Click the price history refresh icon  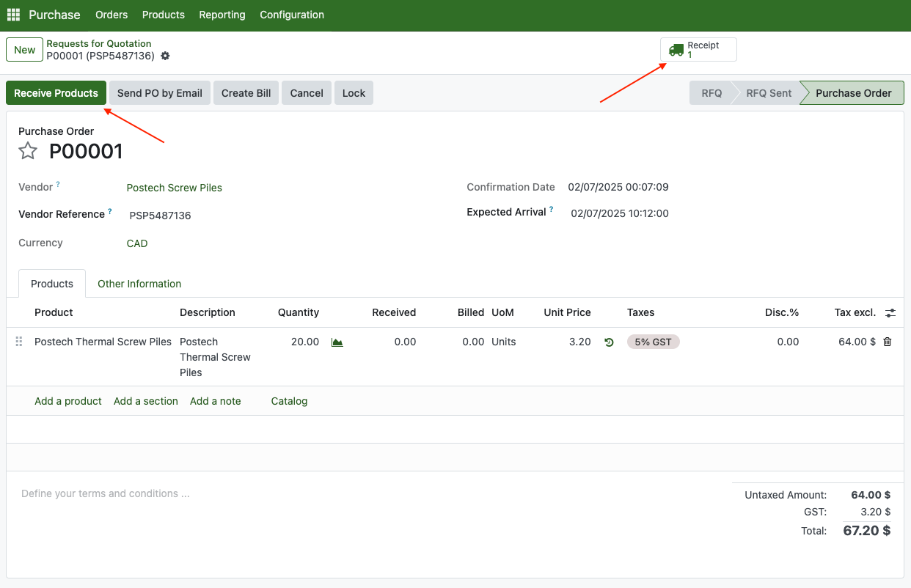(x=609, y=342)
